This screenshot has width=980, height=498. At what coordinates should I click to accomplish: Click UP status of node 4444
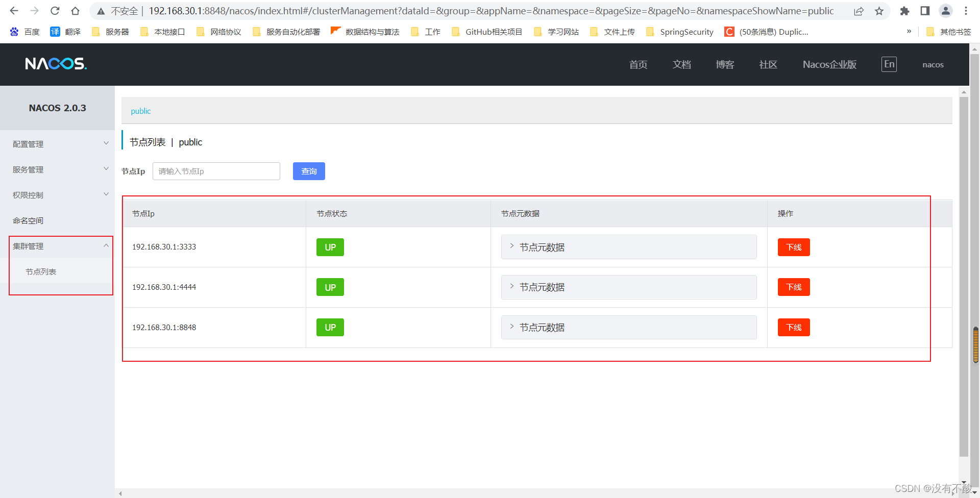(x=330, y=287)
